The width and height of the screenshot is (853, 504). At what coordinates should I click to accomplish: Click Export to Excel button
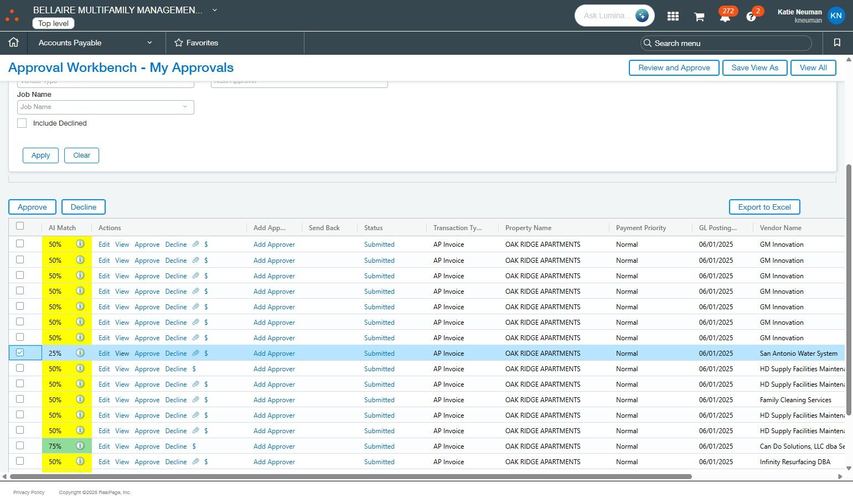click(764, 207)
